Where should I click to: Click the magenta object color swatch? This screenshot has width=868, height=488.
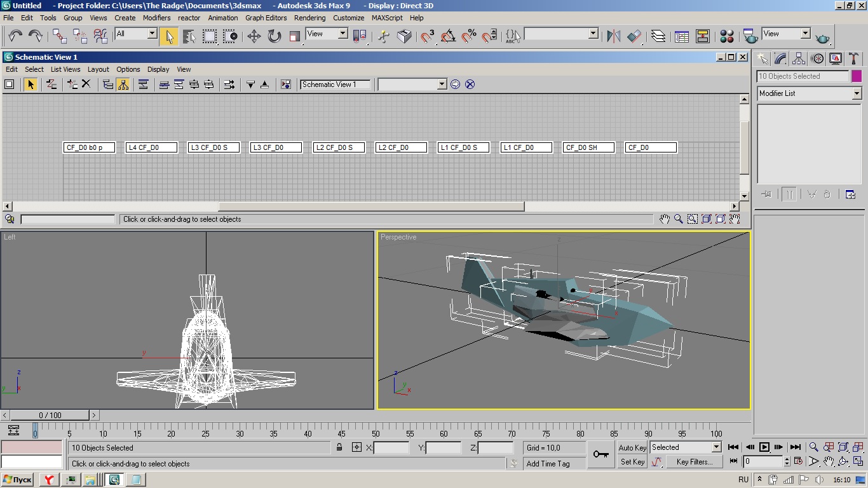857,76
